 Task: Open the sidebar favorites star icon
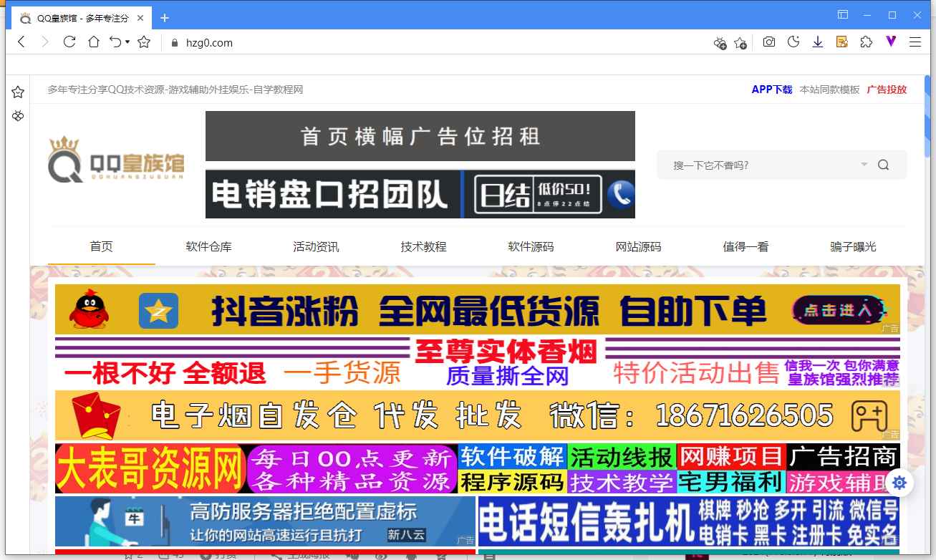coord(18,92)
